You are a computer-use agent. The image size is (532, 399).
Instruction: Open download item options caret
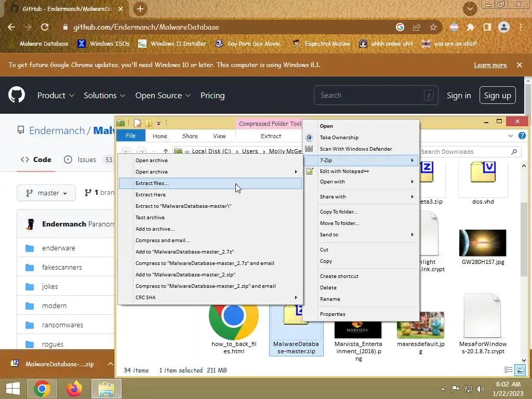tap(110, 364)
